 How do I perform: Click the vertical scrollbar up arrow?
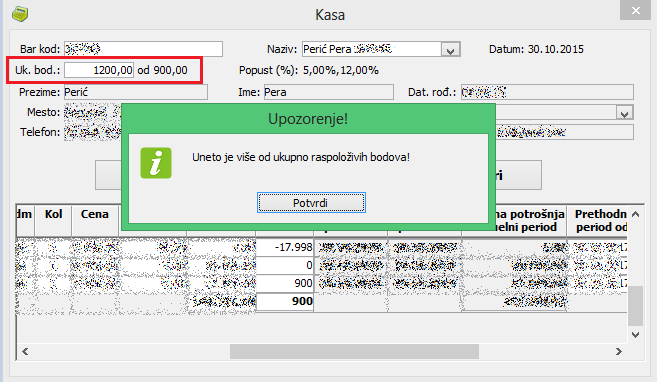pyautogui.click(x=635, y=214)
